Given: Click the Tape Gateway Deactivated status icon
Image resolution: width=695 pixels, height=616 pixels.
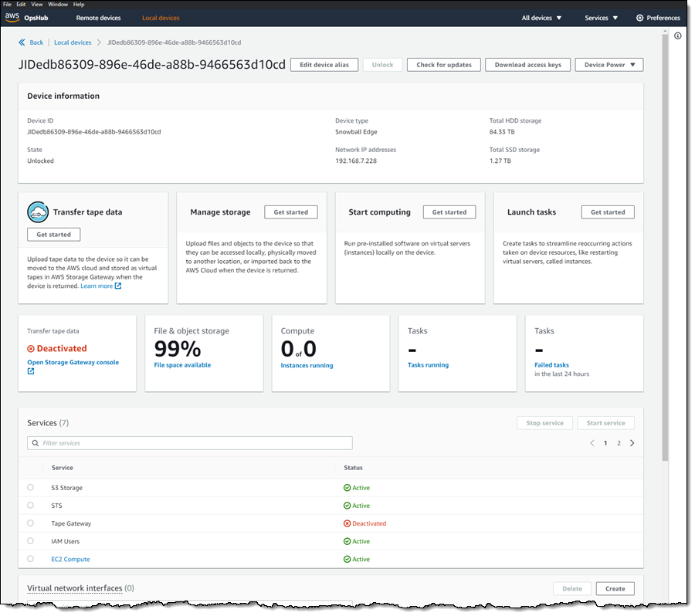Looking at the screenshot, I should click(x=347, y=523).
